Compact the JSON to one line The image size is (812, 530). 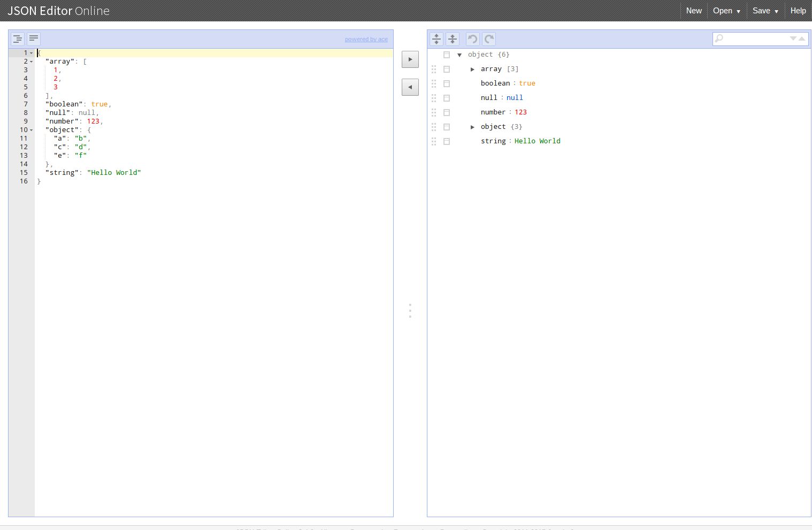coord(33,38)
